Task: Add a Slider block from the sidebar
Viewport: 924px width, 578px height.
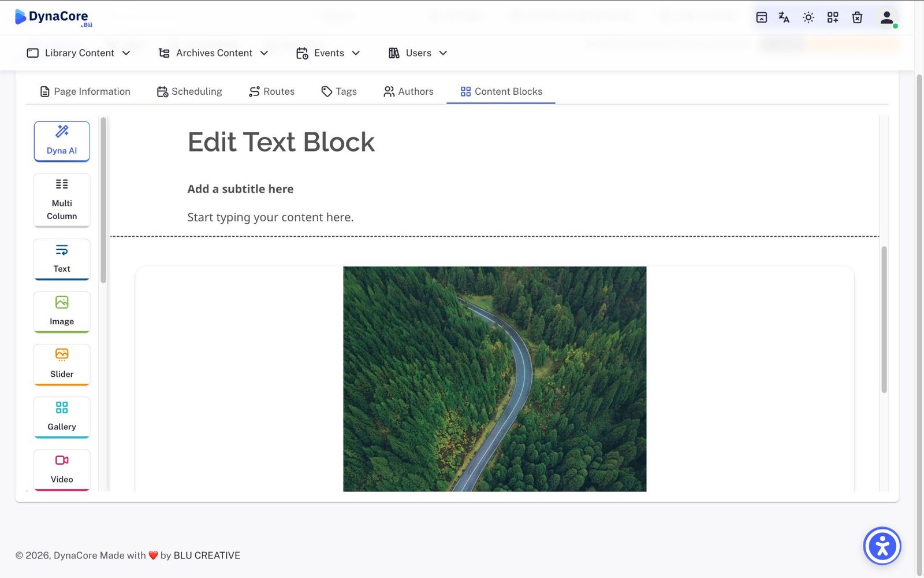Action: 62,365
